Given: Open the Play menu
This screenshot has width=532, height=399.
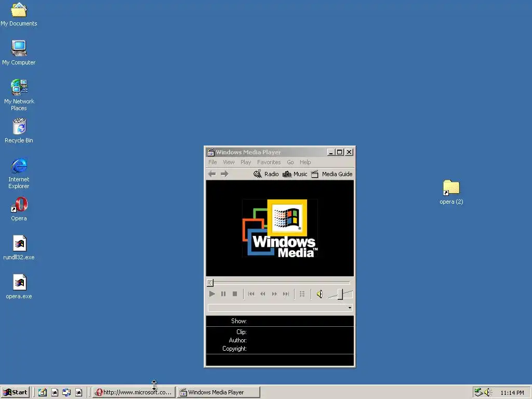Looking at the screenshot, I should pos(246,162).
